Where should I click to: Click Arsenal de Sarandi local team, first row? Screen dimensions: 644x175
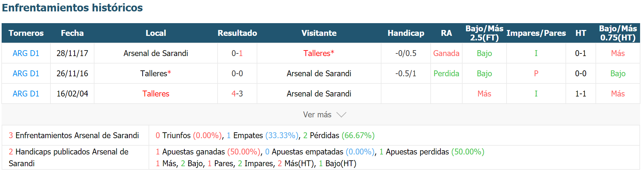point(156,53)
